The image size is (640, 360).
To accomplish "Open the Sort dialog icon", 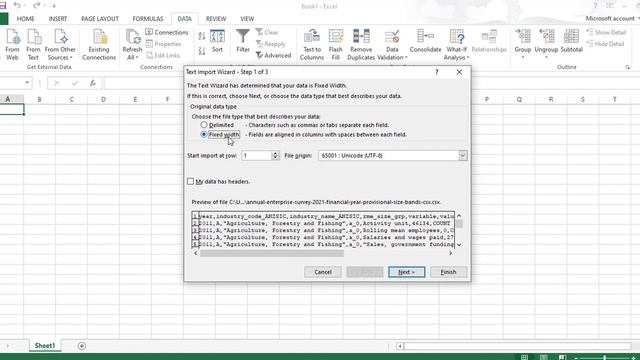I will [217, 41].
